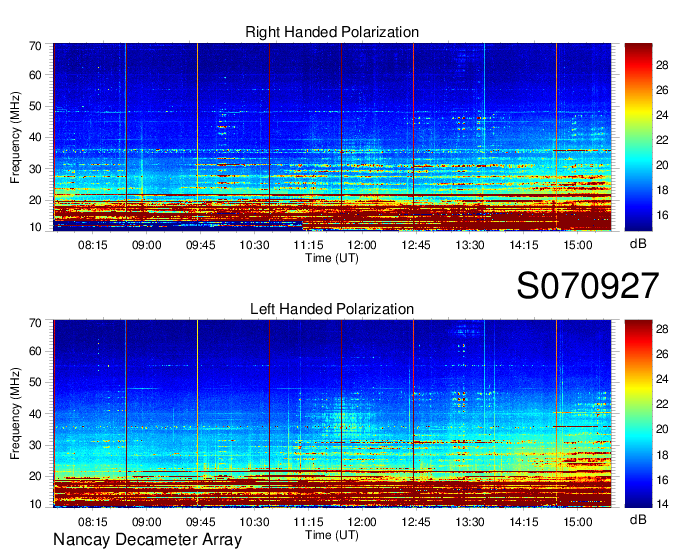The height and width of the screenshot is (552, 680).
Task: Click Time (UT) label under Right Handed plot
Action: 332,258
